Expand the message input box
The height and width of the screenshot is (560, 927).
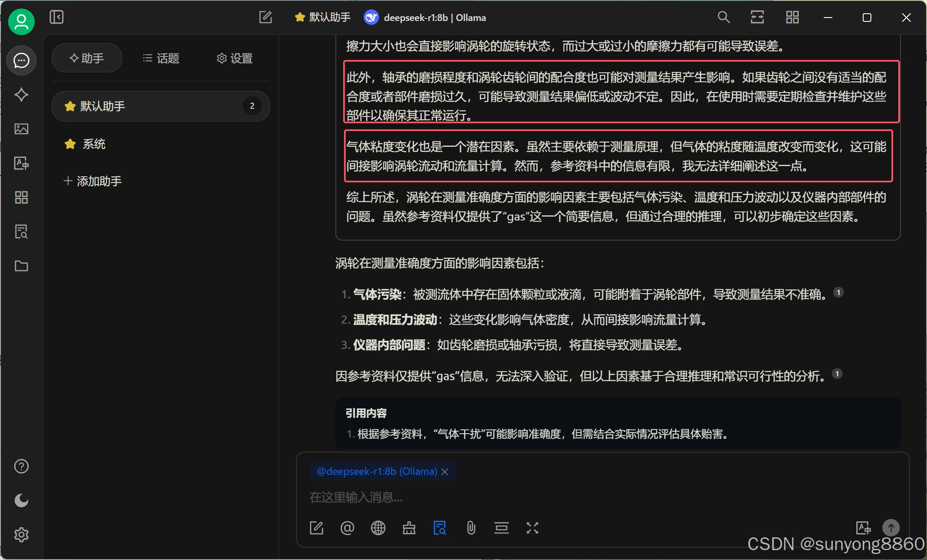click(x=532, y=528)
